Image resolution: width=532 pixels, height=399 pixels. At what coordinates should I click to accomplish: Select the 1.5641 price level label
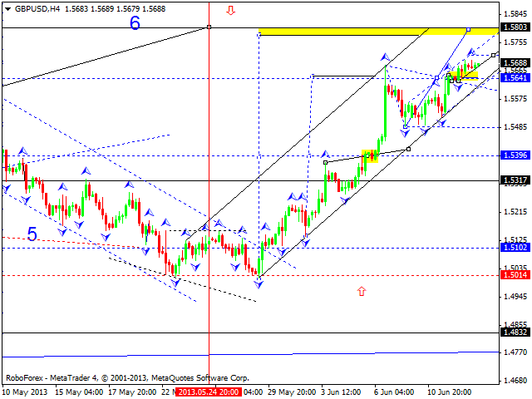pos(516,78)
